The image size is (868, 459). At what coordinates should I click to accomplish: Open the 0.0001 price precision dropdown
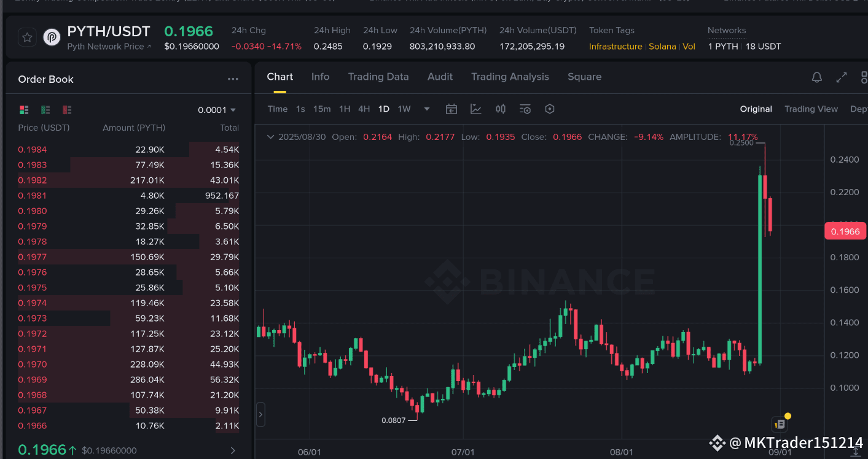(217, 110)
